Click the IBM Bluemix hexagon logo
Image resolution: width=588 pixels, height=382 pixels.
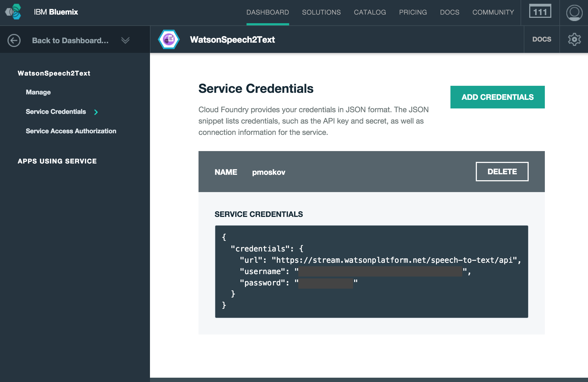(x=13, y=12)
